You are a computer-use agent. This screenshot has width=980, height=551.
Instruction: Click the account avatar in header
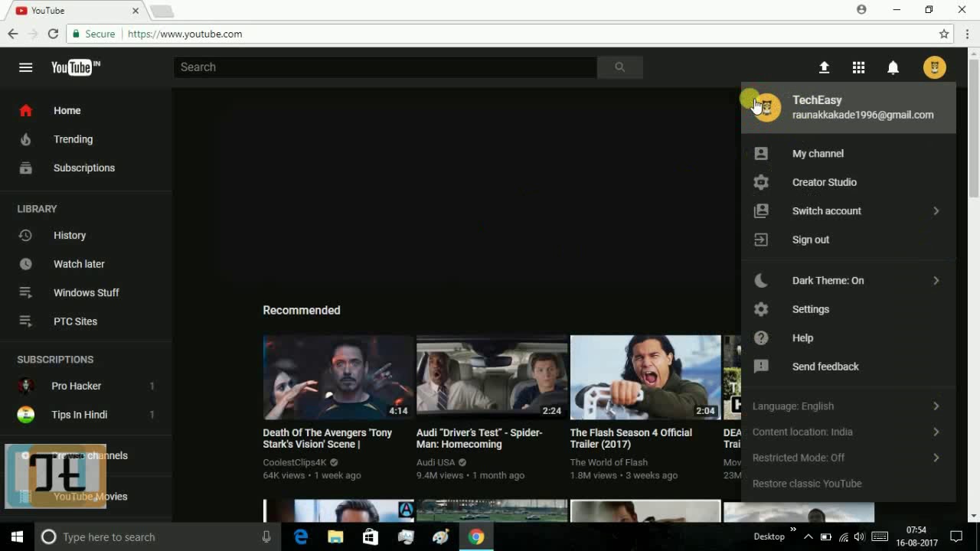tap(934, 67)
